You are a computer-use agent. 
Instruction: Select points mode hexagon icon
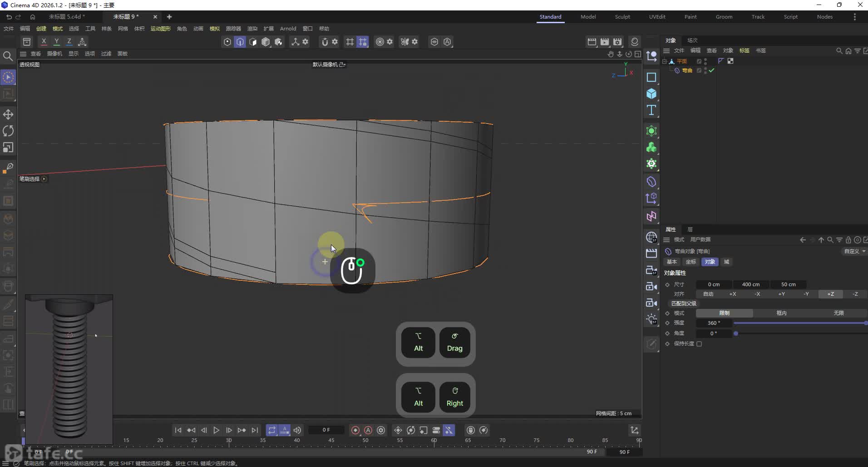(x=227, y=42)
